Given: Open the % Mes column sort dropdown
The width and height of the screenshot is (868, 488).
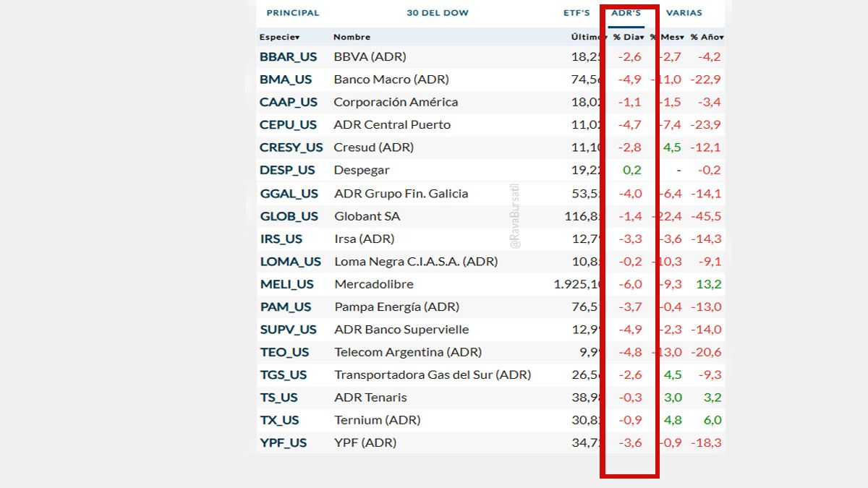Looking at the screenshot, I should click(x=667, y=35).
